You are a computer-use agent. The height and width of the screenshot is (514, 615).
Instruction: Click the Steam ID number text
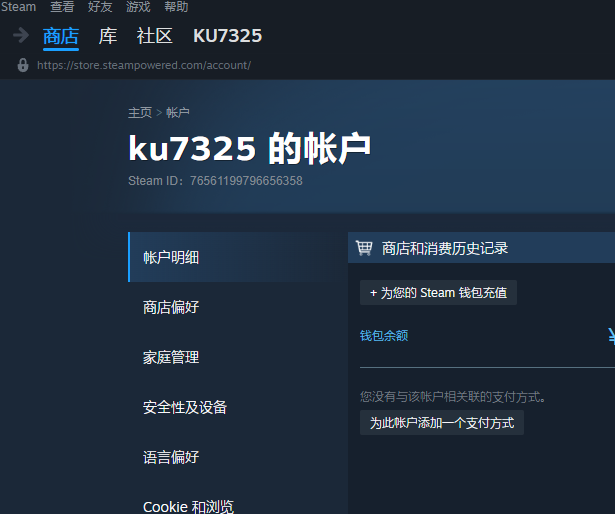click(246, 181)
